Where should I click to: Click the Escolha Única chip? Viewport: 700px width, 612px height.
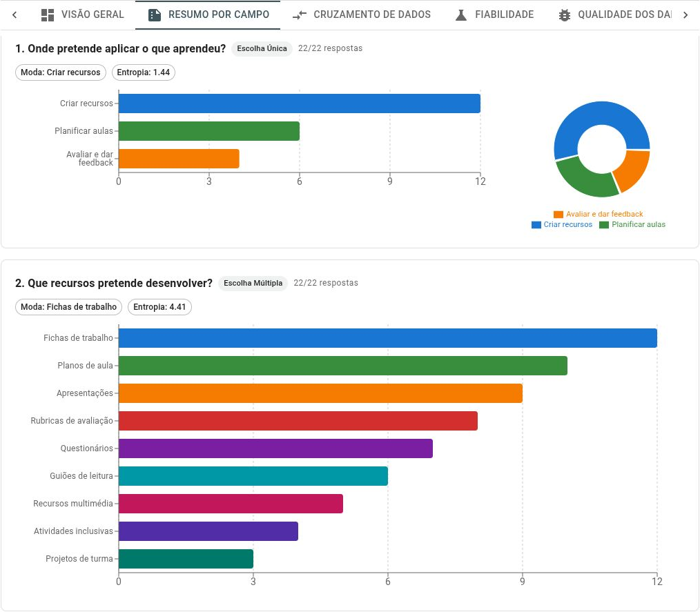coord(262,48)
